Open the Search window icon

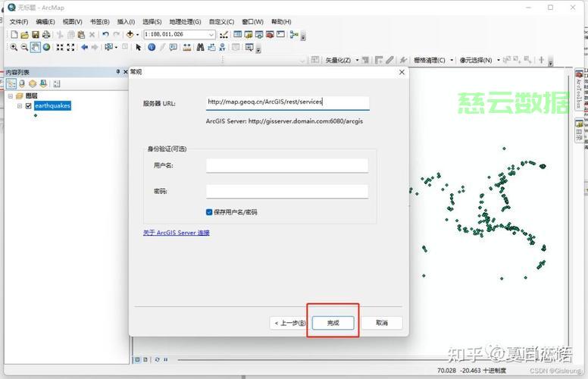pos(259,35)
